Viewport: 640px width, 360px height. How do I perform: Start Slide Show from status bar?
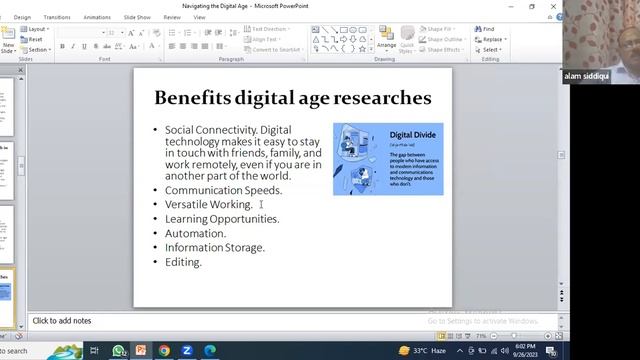[x=468, y=336]
